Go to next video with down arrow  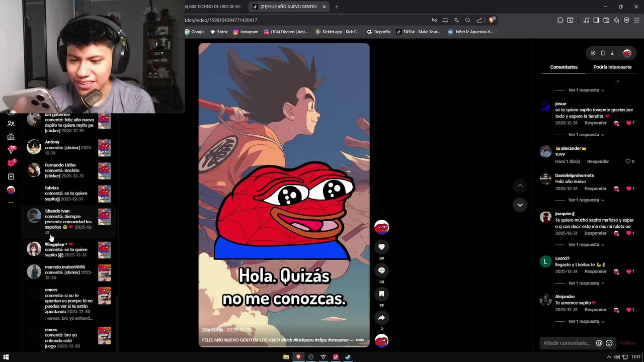coord(520,205)
